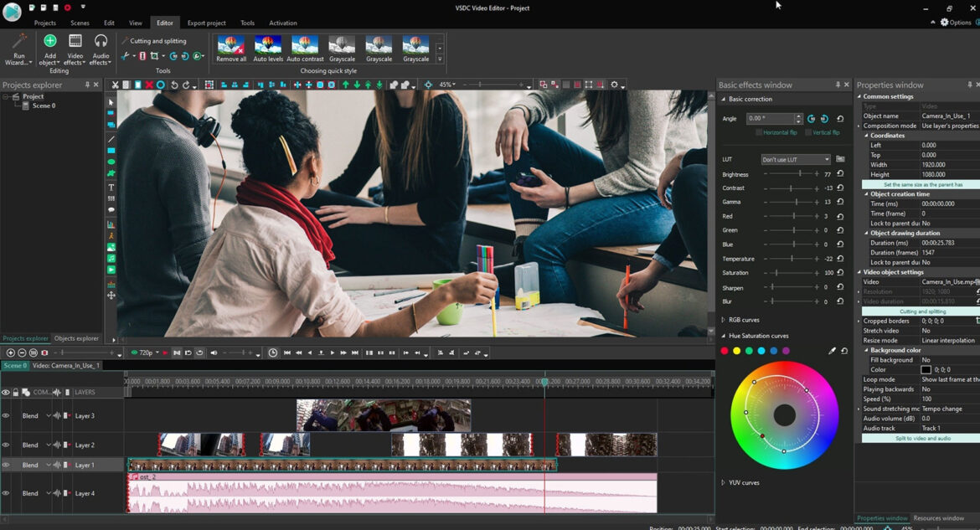Image resolution: width=980 pixels, height=530 pixels.
Task: Hide Layer 3 using its eye icon
Action: (6, 415)
